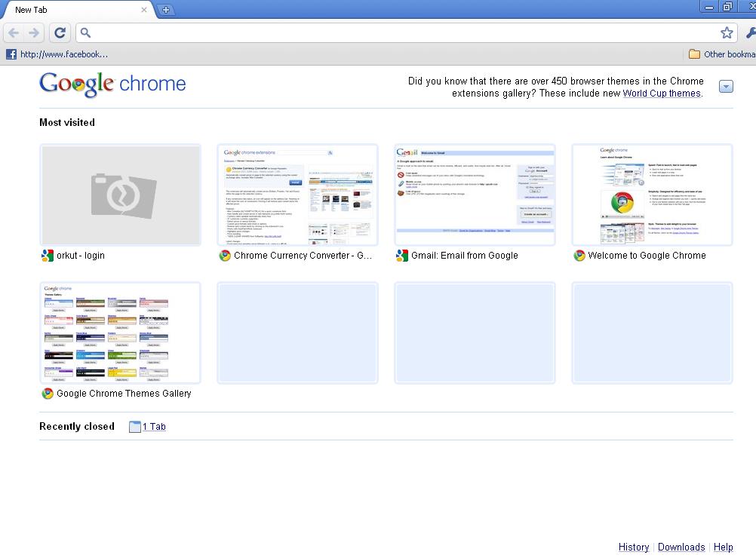Screen dimensions: 756x558
Task: Click Google Chrome Themes Gallery title
Action: tap(124, 393)
